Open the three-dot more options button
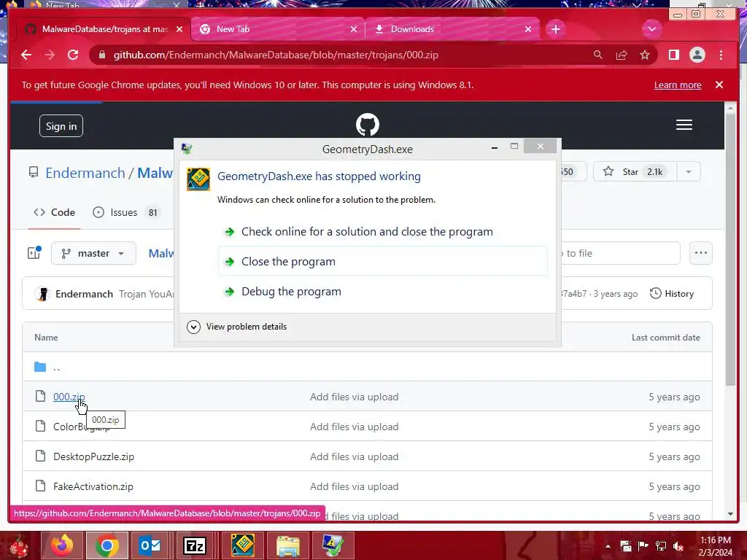This screenshot has height=560, width=747. (x=701, y=253)
